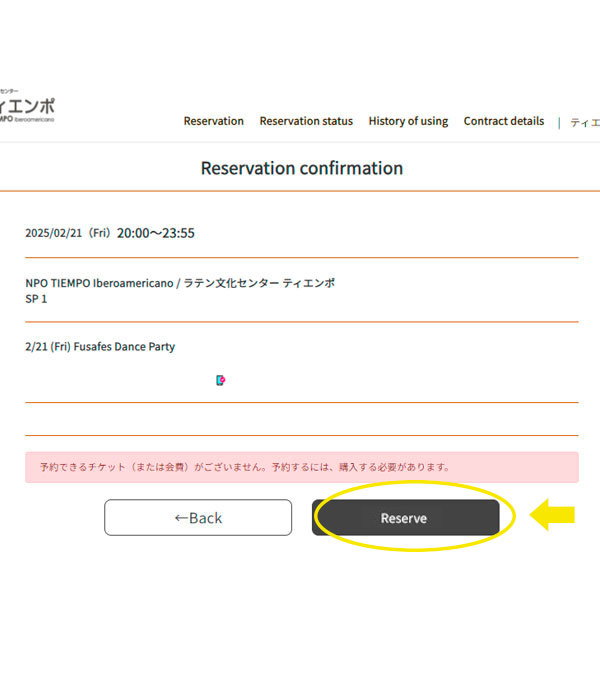This screenshot has height=673, width=600.
Task: Click the Tiempo logo in the header
Action: [x=27, y=104]
